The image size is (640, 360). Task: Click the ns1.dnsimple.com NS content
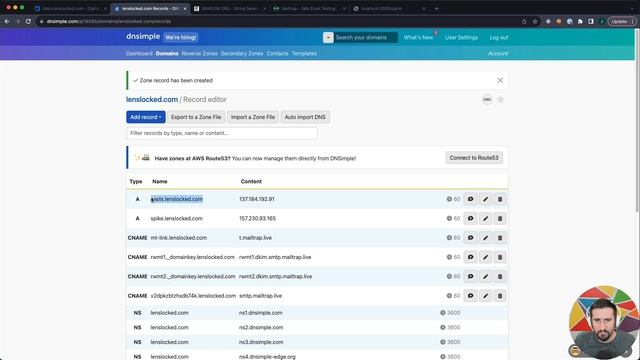click(260, 313)
